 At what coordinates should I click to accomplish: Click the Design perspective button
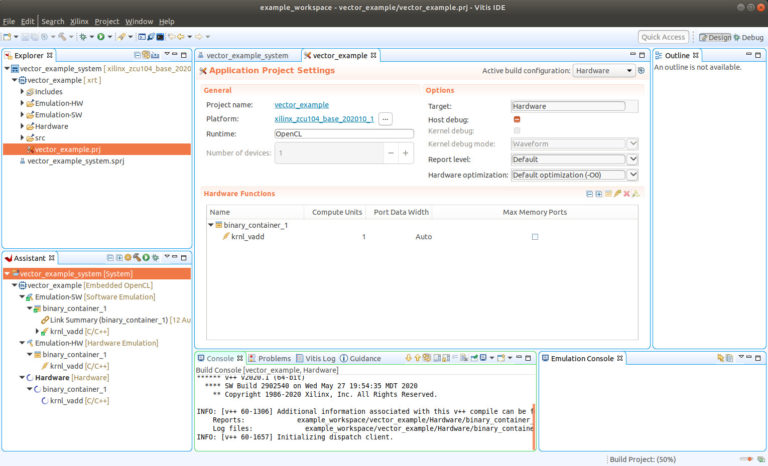[x=715, y=37]
